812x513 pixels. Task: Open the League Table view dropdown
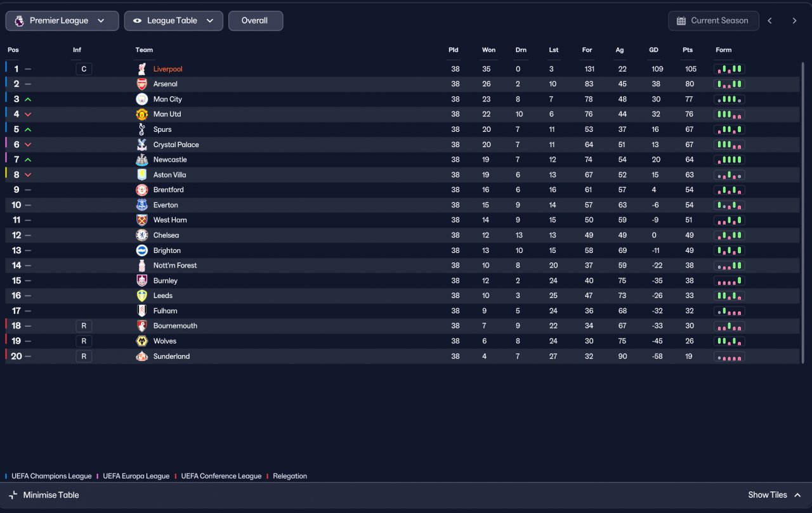pos(174,21)
